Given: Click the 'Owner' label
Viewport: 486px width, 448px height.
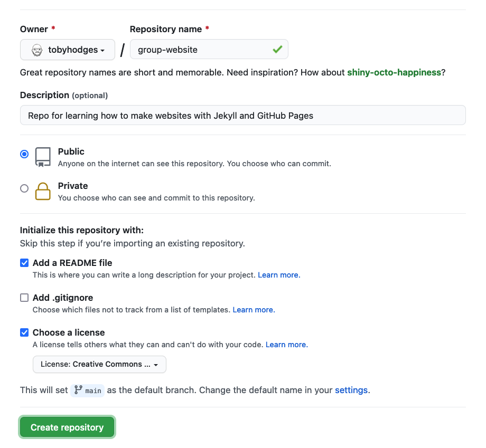Looking at the screenshot, I should pos(34,29).
